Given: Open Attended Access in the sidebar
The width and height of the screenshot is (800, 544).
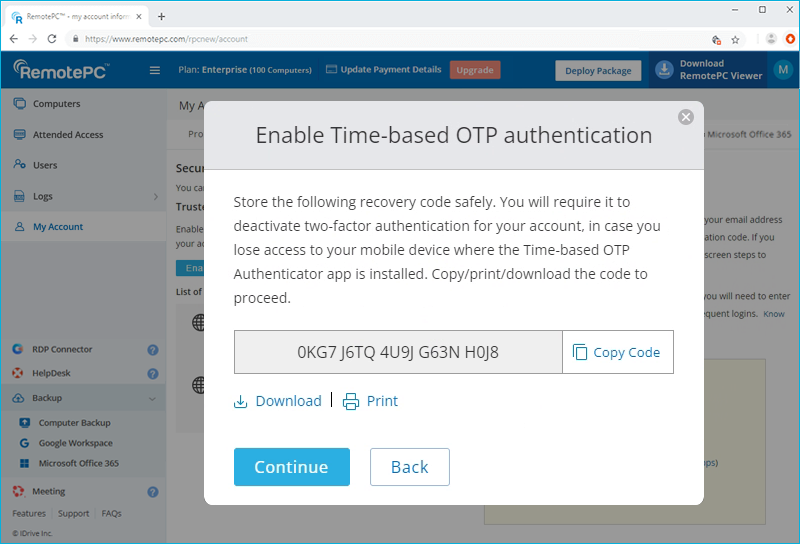Looking at the screenshot, I should pos(67,135).
